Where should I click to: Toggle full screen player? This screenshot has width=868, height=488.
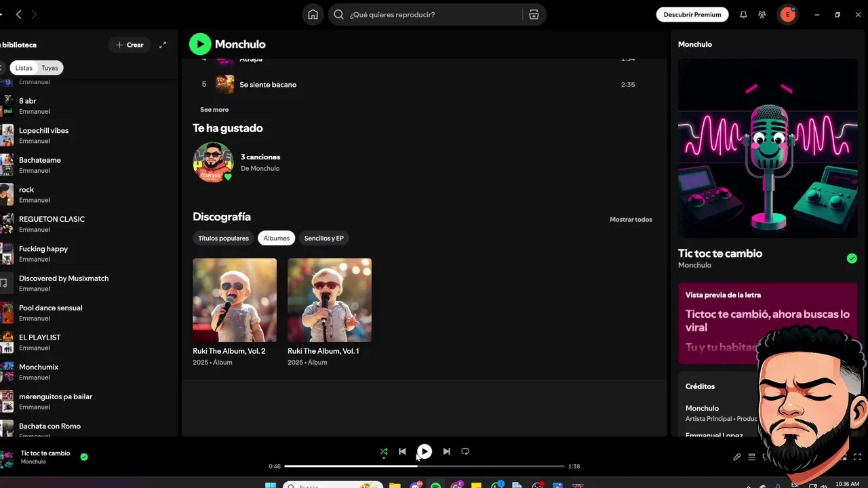point(857,457)
